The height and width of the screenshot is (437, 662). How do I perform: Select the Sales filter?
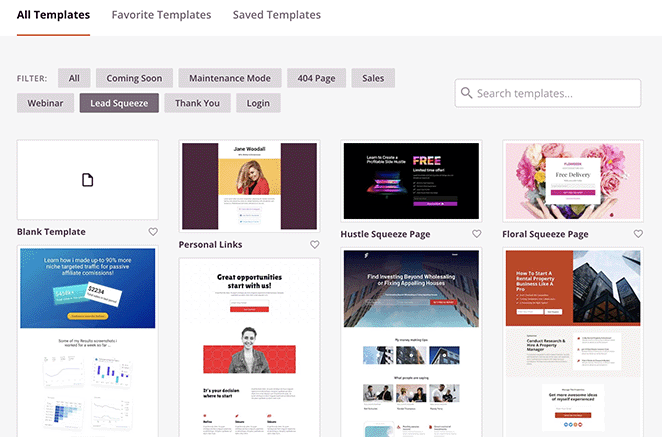click(373, 78)
